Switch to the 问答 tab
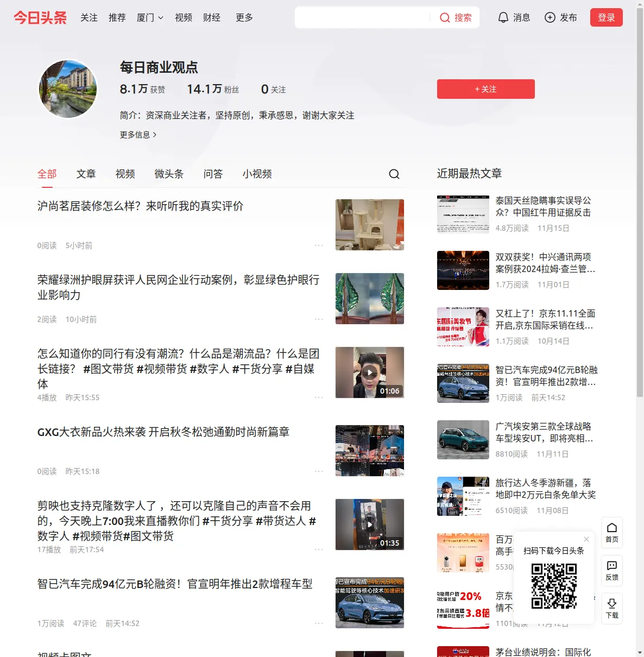This screenshot has width=644, height=657. 213,174
